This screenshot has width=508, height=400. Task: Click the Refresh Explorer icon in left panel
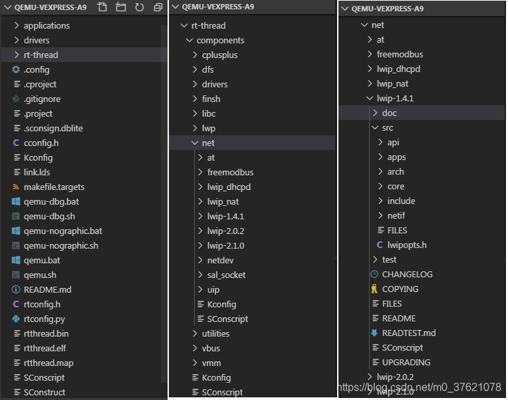[139, 7]
